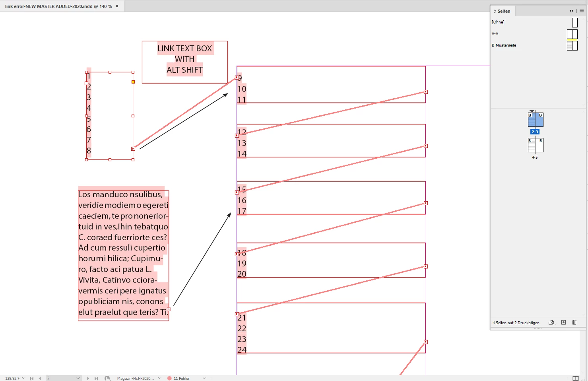Click in port of frame starting with 18
This screenshot has width=588, height=381.
click(x=237, y=254)
